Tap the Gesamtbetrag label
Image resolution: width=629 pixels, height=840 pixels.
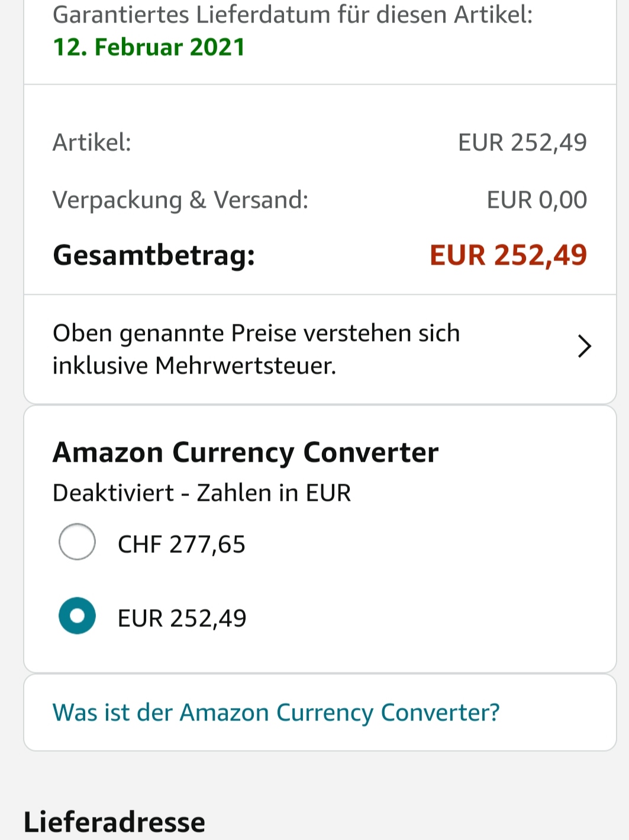[x=154, y=256]
